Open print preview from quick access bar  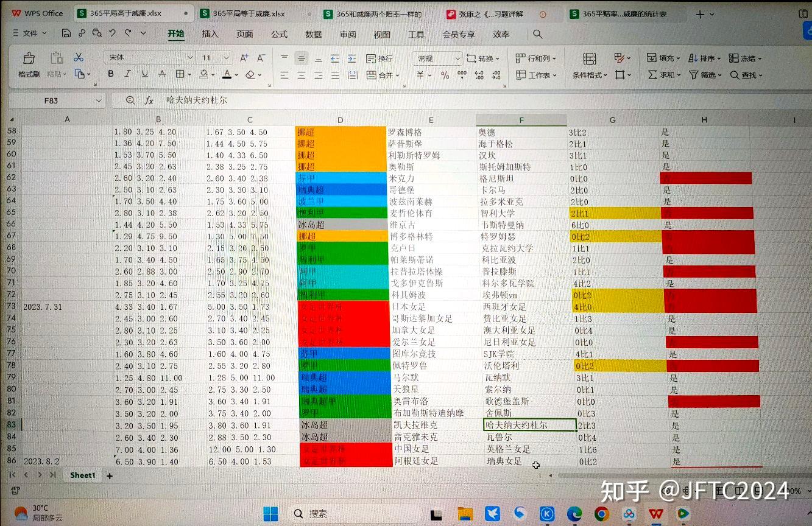(96, 34)
